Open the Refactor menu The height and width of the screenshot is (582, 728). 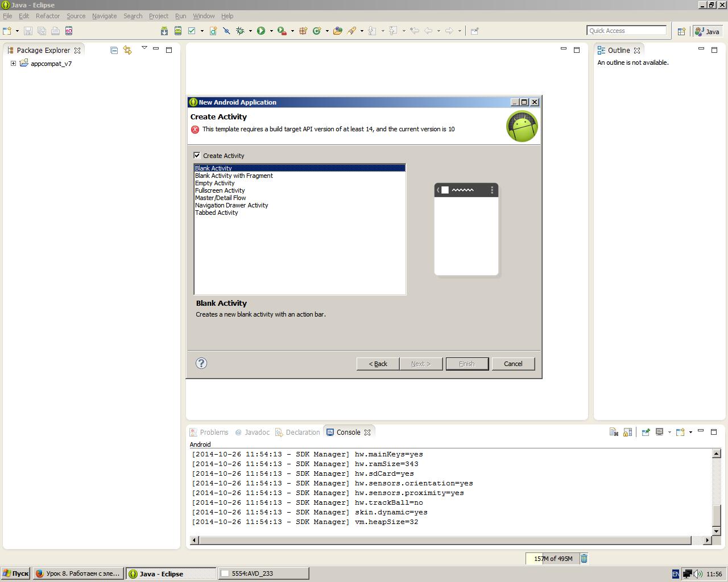[x=48, y=16]
